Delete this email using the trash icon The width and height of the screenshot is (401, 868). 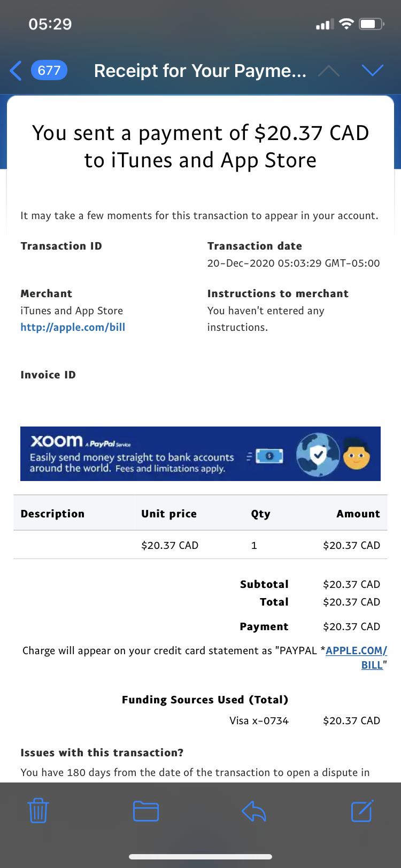(x=38, y=811)
